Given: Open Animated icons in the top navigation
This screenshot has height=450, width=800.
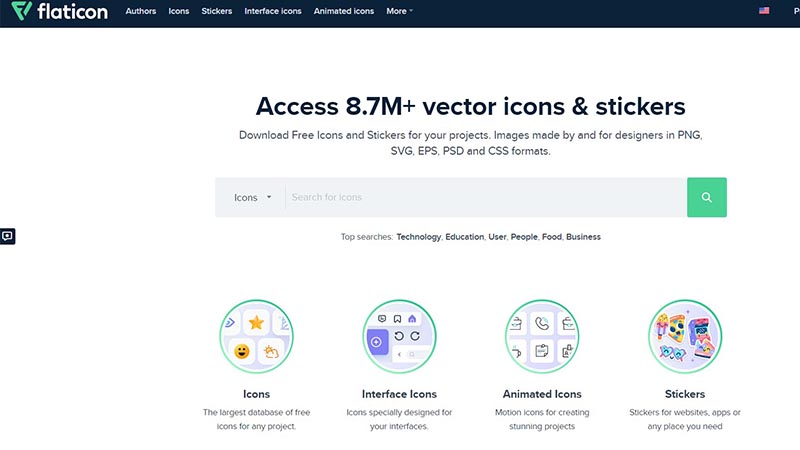Looking at the screenshot, I should pos(343,11).
